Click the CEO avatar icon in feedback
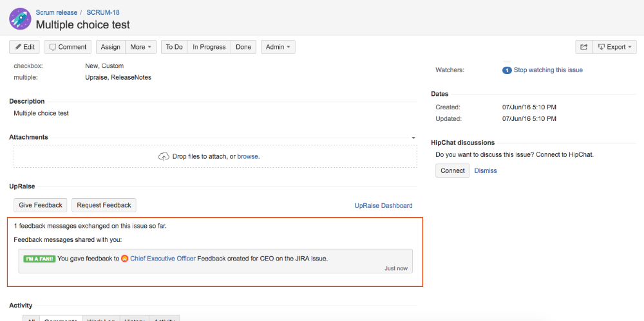The image size is (644, 321). (124, 259)
